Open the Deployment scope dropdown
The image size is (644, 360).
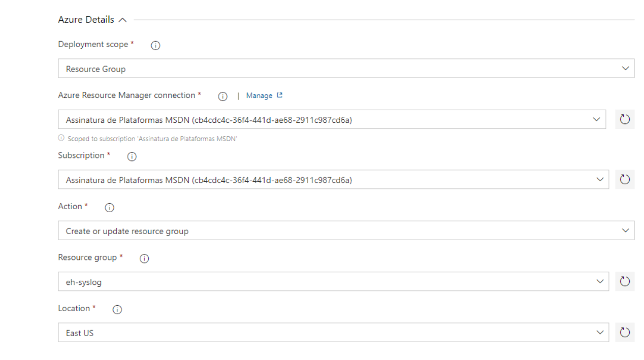346,69
